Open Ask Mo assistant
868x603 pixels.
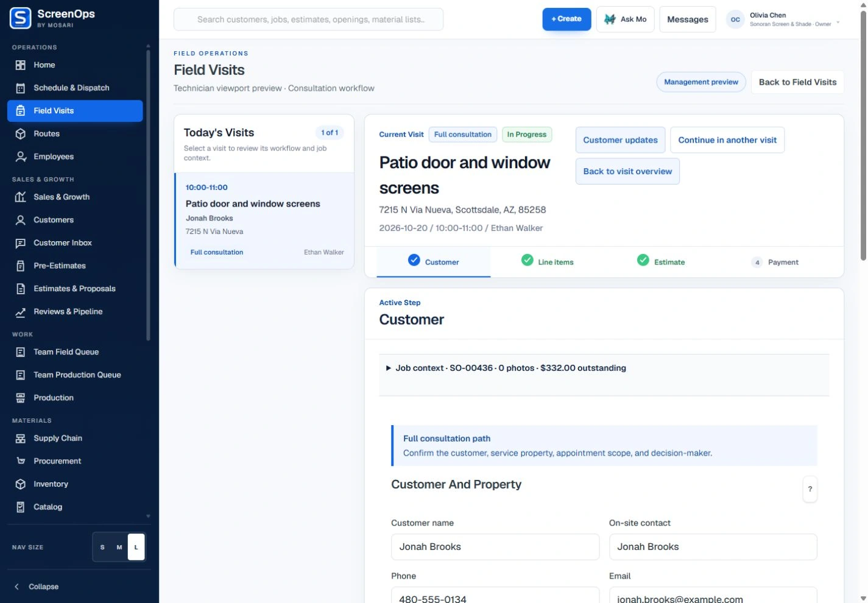(626, 19)
